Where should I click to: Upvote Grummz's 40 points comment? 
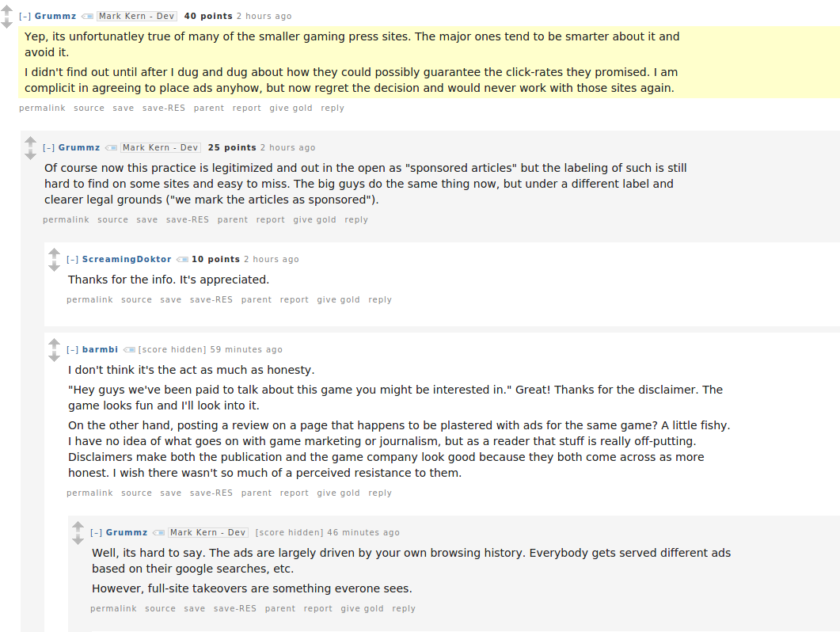(x=7, y=10)
